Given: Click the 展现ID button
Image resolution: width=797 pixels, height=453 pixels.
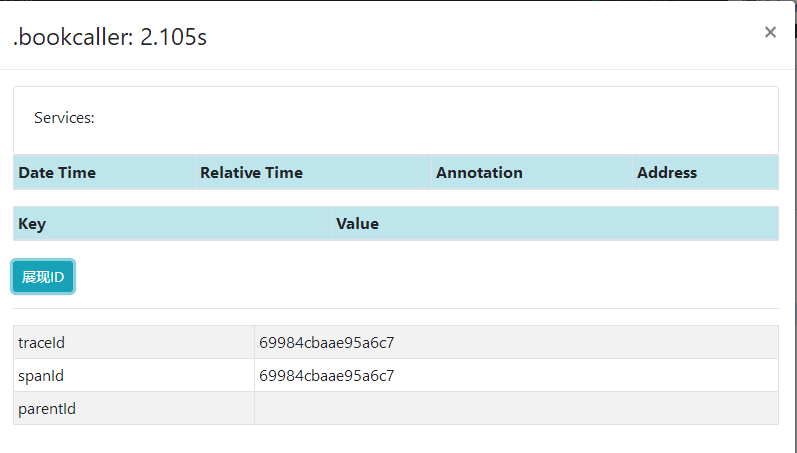Looking at the screenshot, I should click(43, 277).
